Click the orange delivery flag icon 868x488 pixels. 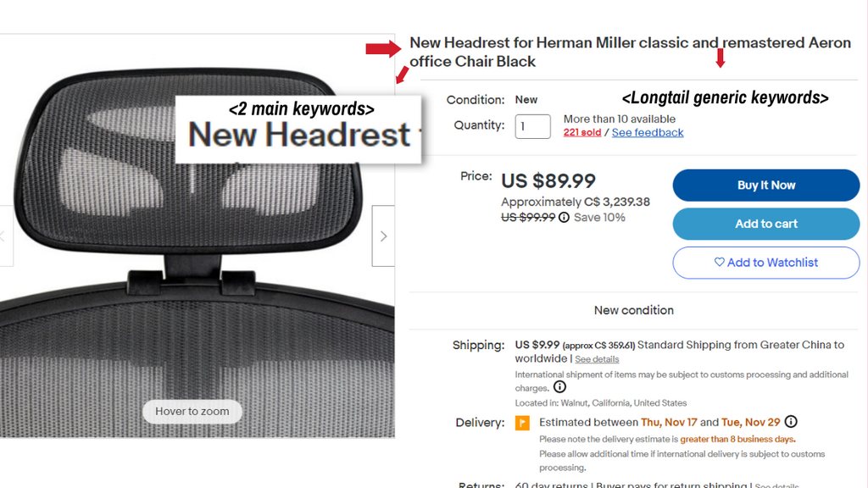point(522,423)
